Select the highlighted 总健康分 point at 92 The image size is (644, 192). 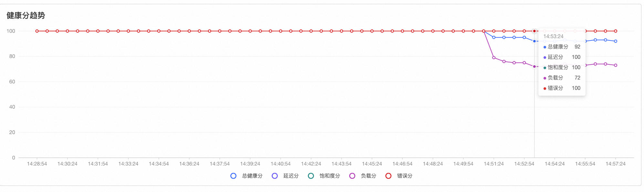tap(535, 41)
